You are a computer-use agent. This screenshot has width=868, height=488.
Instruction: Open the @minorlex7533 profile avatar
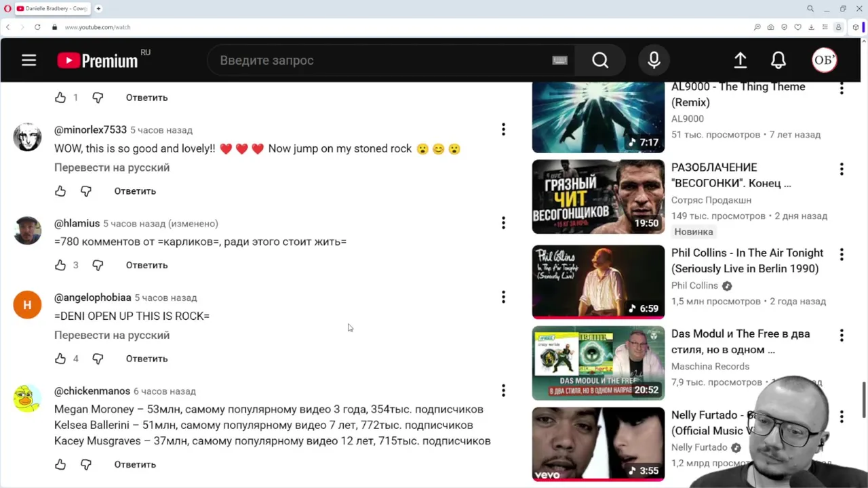(27, 137)
